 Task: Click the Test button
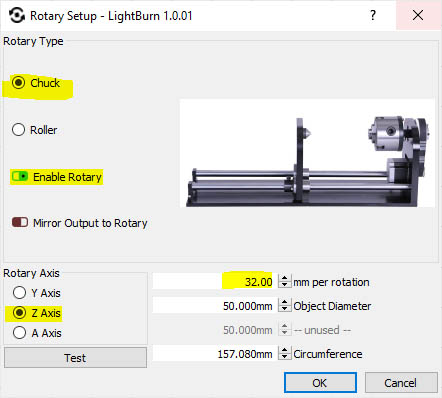click(x=75, y=358)
